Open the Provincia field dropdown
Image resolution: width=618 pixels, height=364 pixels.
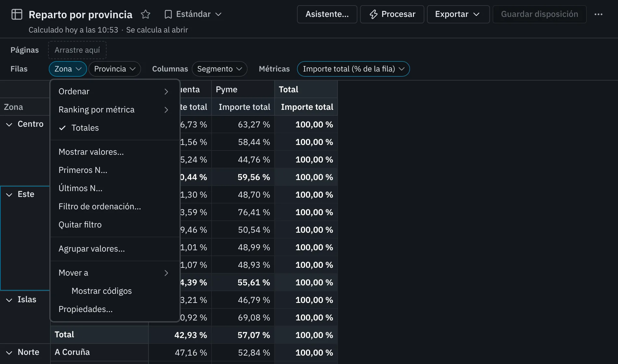[115, 69]
